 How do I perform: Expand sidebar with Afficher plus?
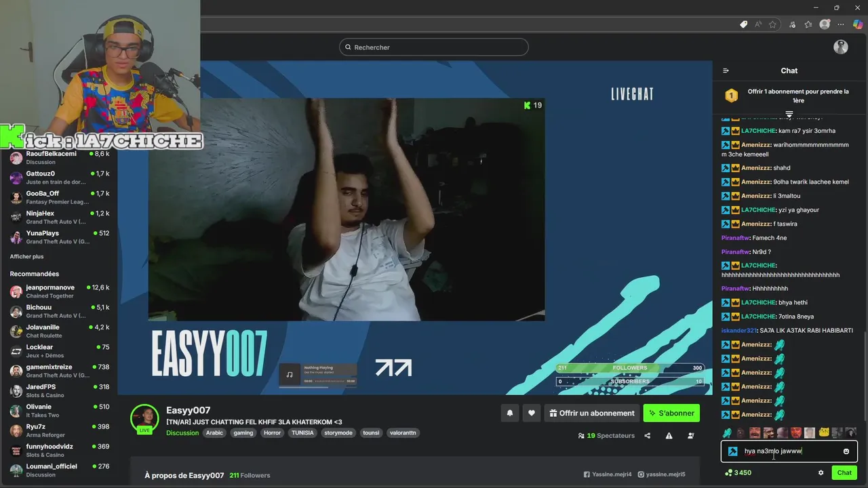coord(26,257)
